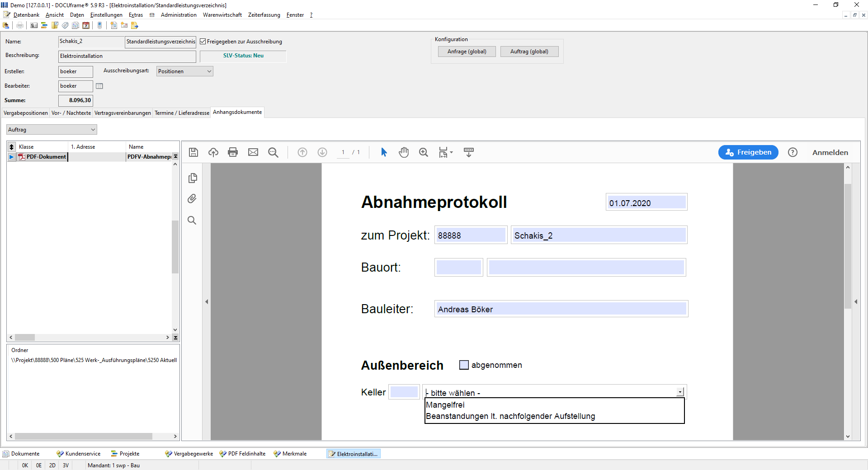
Task: Activate the selection arrow tool
Action: click(384, 152)
